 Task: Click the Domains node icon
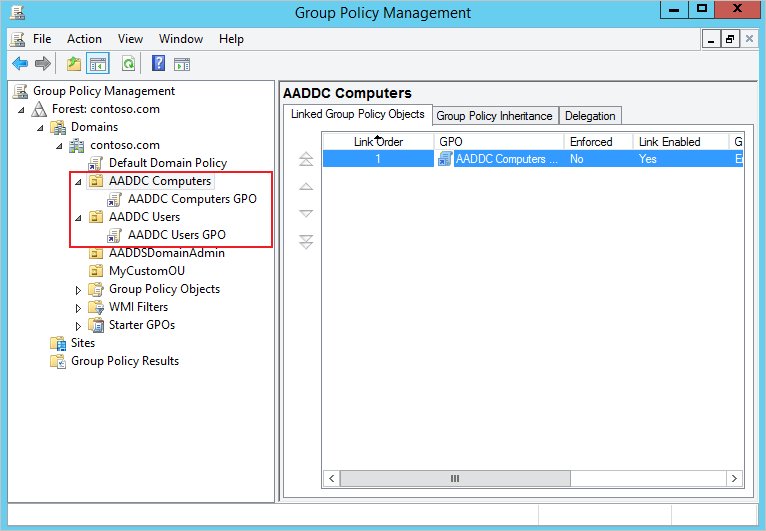click(x=58, y=127)
